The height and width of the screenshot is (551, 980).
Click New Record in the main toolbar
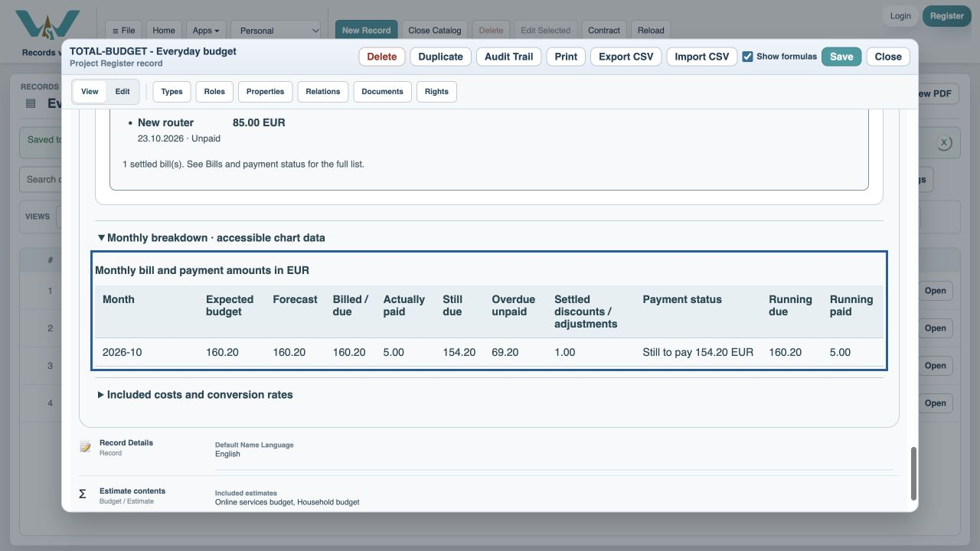366,31
